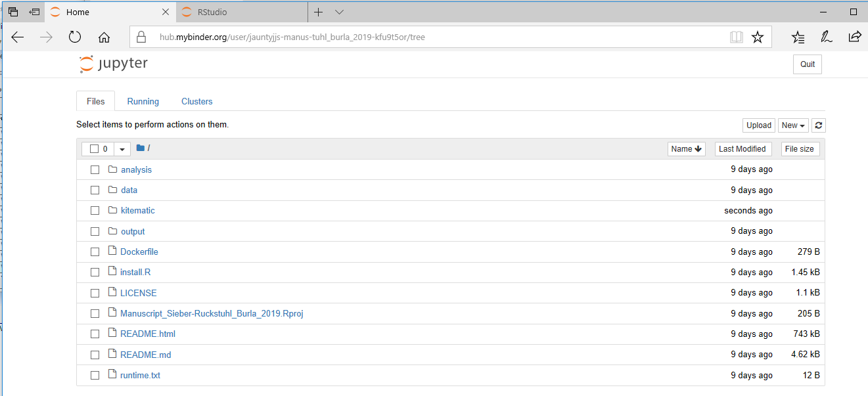
Task: Click the browser home icon
Action: click(x=104, y=37)
